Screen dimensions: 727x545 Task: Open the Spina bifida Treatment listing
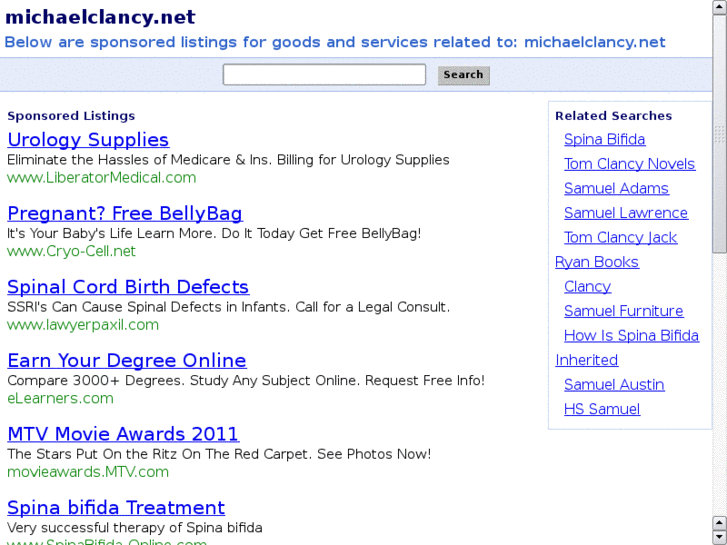[116, 508]
